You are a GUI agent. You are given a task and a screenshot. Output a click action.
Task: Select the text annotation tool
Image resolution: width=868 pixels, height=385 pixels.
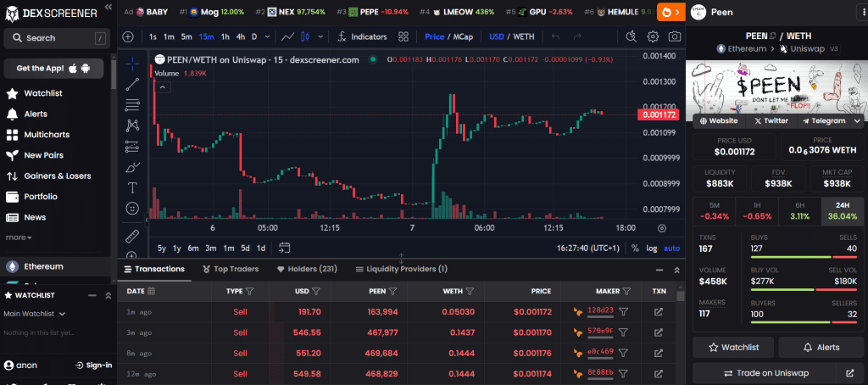pyautogui.click(x=132, y=187)
